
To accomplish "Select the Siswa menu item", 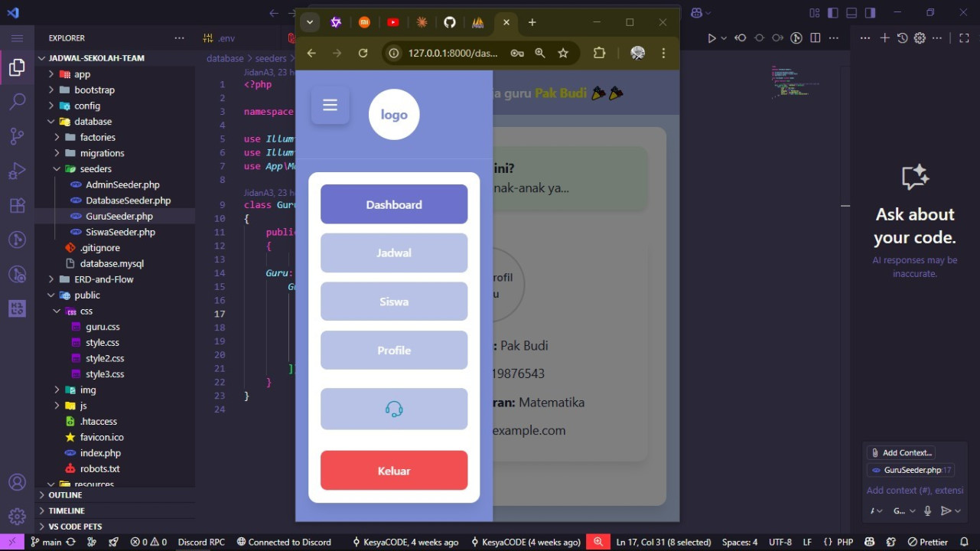I will (x=394, y=302).
